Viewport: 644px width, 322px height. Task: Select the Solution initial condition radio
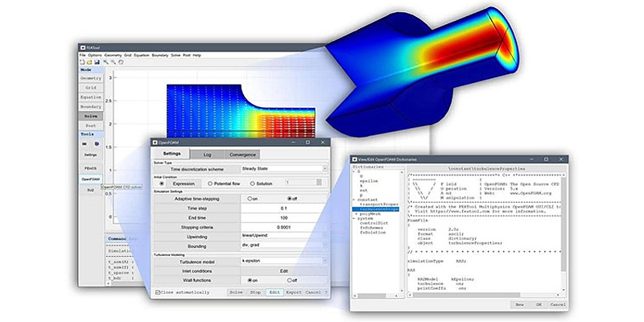pyautogui.click(x=252, y=184)
